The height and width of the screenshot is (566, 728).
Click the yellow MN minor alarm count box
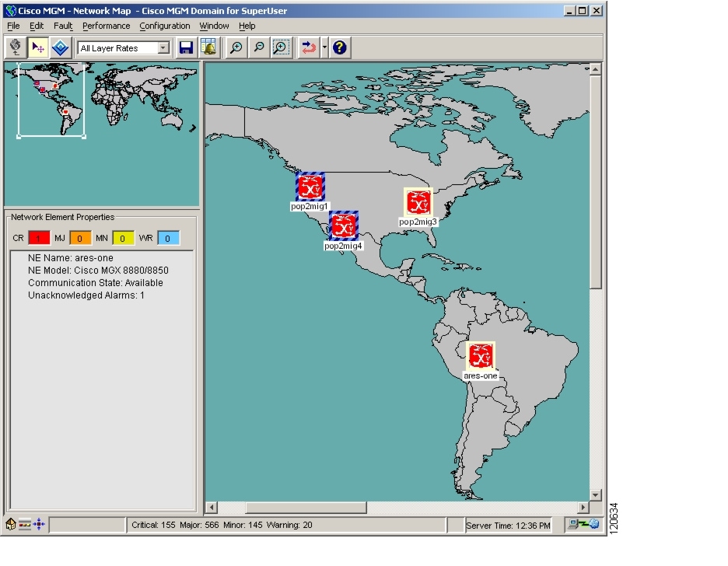(x=123, y=238)
